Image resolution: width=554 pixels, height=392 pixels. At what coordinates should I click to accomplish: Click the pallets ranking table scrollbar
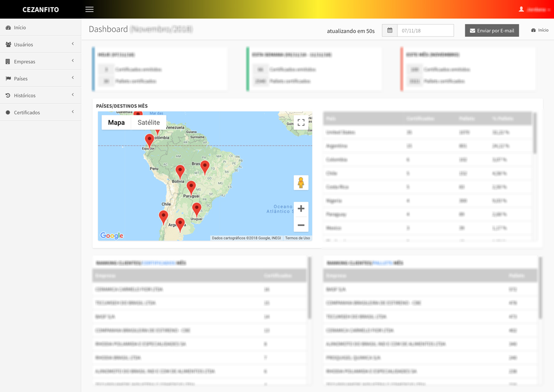(x=540, y=288)
